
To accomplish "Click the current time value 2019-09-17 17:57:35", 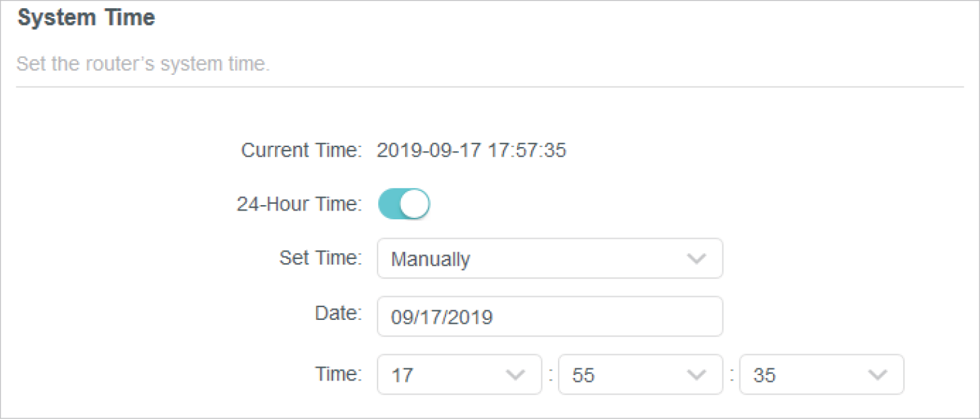I will point(471,150).
